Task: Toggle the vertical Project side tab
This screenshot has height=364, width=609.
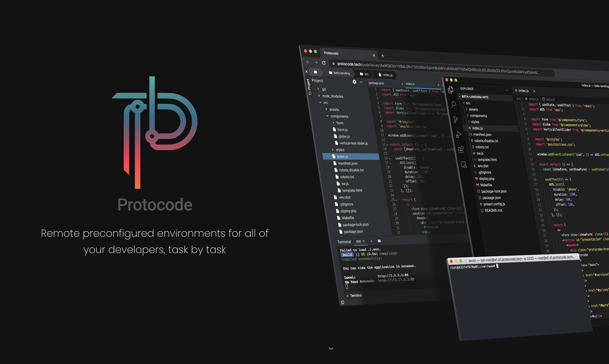Action: tap(309, 87)
